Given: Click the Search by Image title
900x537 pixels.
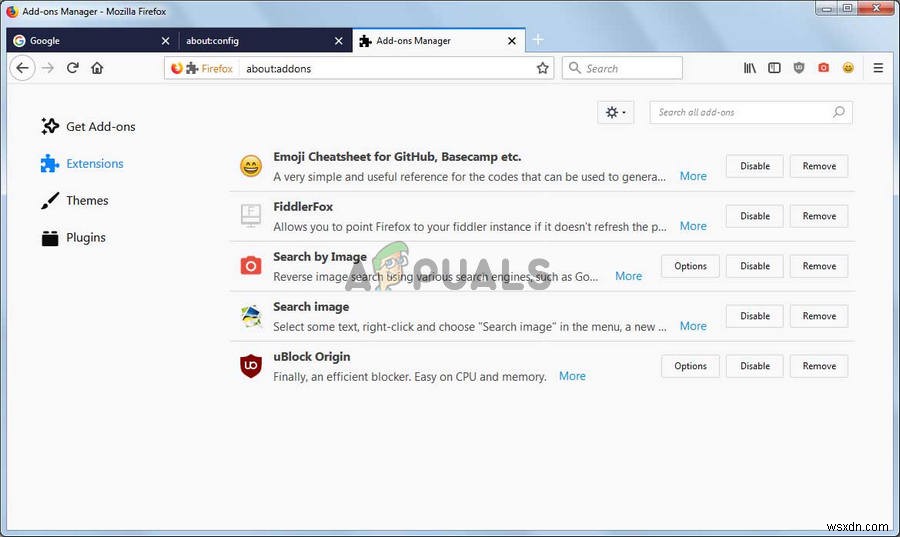Looking at the screenshot, I should coord(320,257).
